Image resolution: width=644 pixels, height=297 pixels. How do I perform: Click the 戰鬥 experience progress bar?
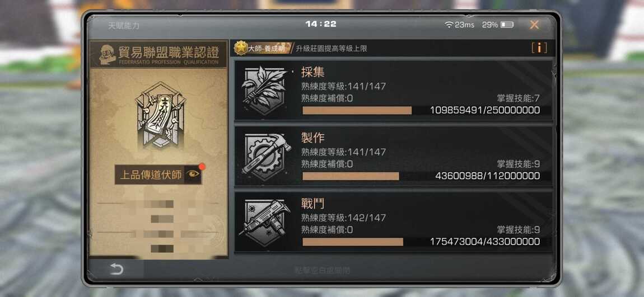[353, 242]
